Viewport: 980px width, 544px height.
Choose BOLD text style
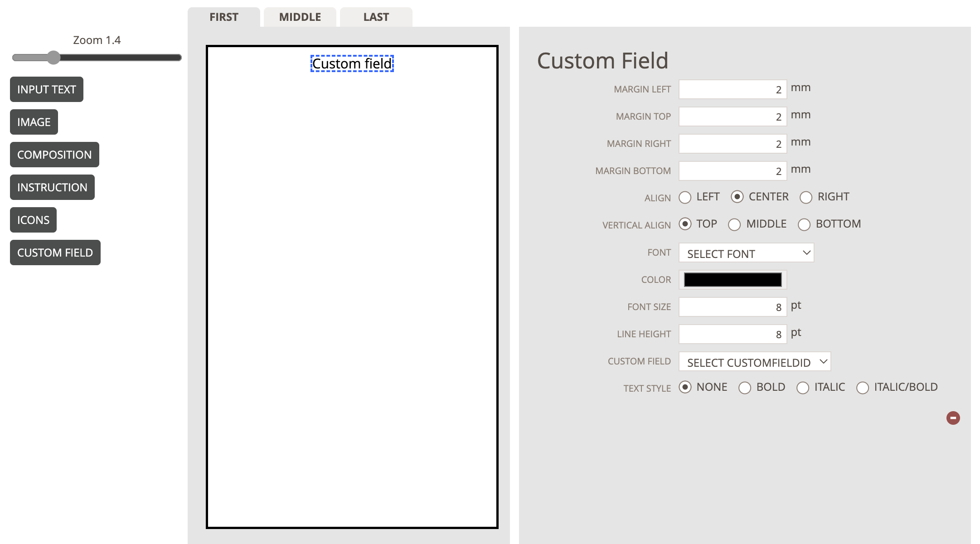coord(745,388)
